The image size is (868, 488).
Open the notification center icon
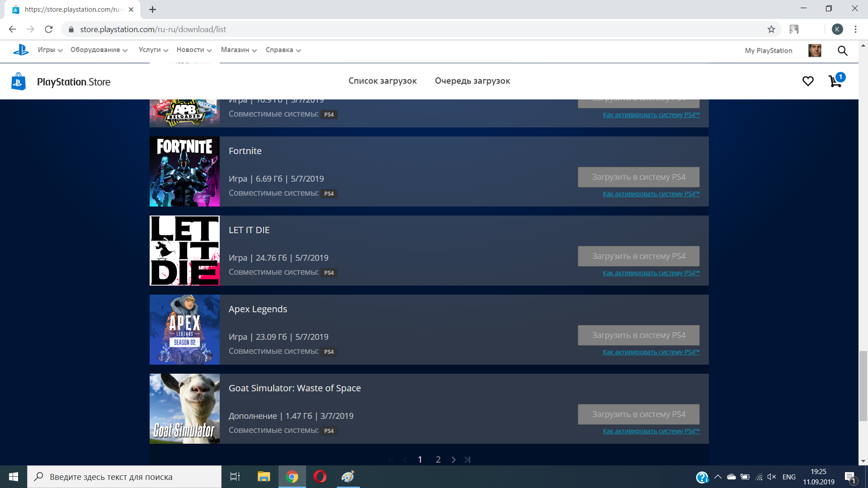pos(850,477)
